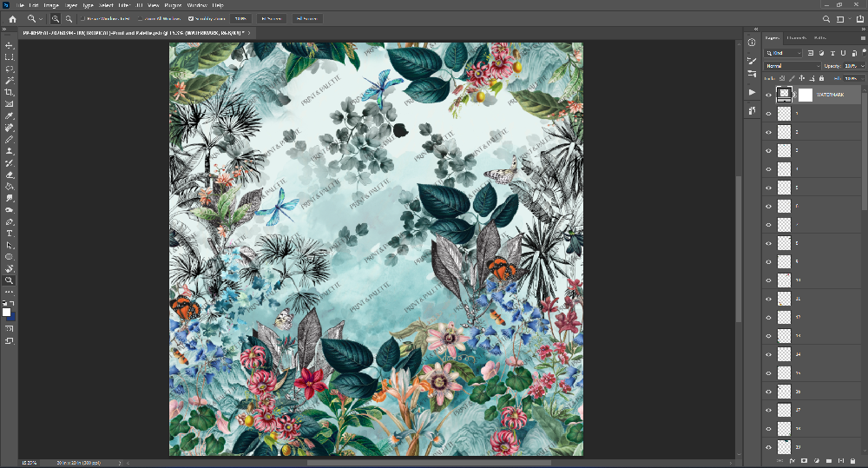Choose Zoom Out mode in options bar
This screenshot has width=868, height=468.
[x=69, y=19]
